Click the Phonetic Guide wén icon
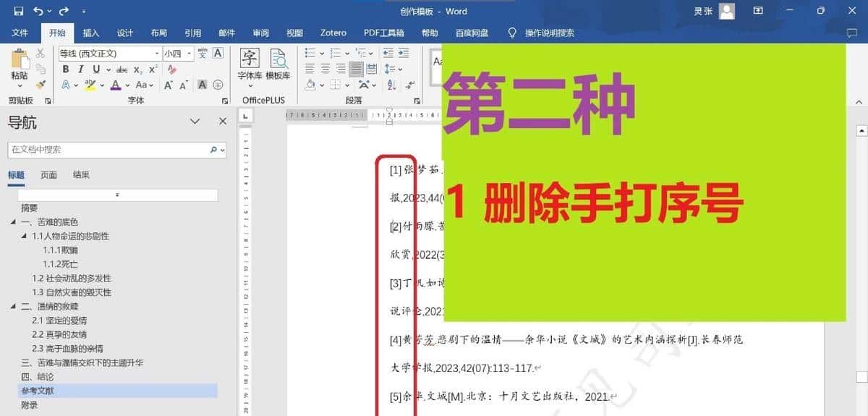This screenshot has width=868, height=416. (203, 54)
